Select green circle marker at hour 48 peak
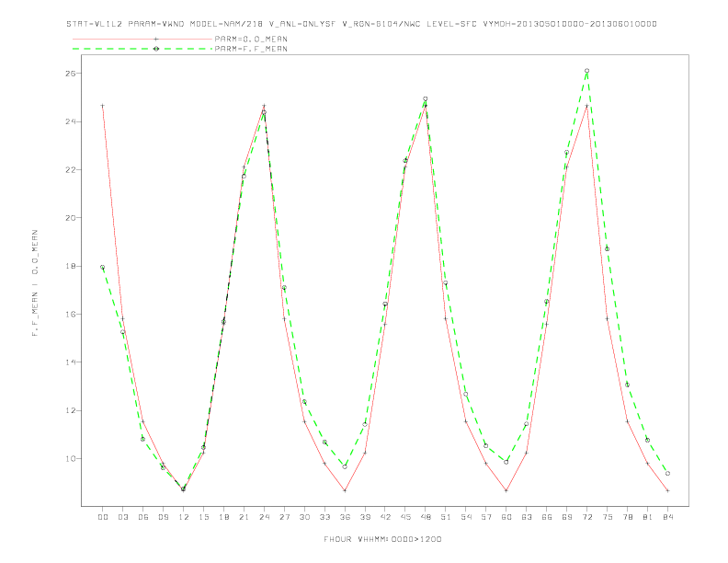 coord(426,99)
